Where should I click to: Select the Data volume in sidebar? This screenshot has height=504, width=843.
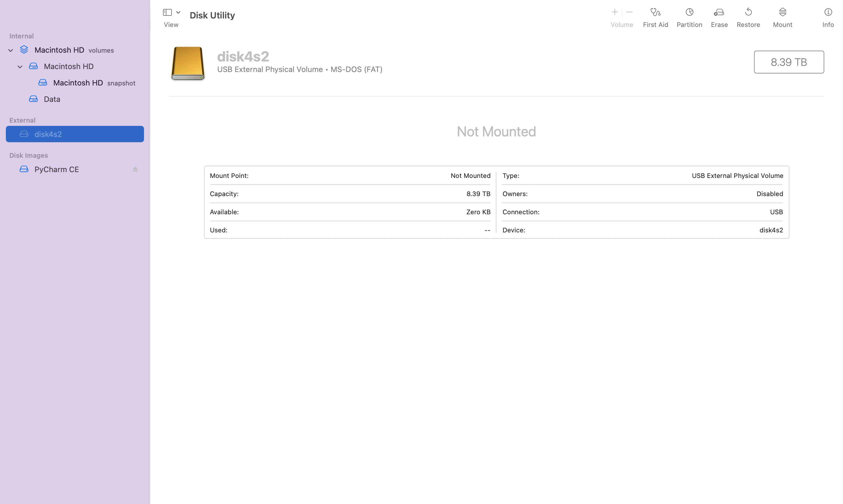click(x=52, y=99)
